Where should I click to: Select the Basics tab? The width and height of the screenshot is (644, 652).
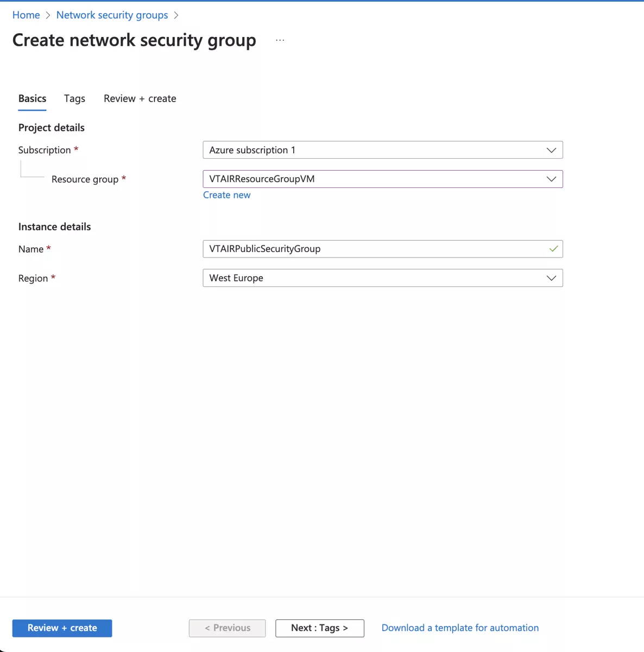32,98
